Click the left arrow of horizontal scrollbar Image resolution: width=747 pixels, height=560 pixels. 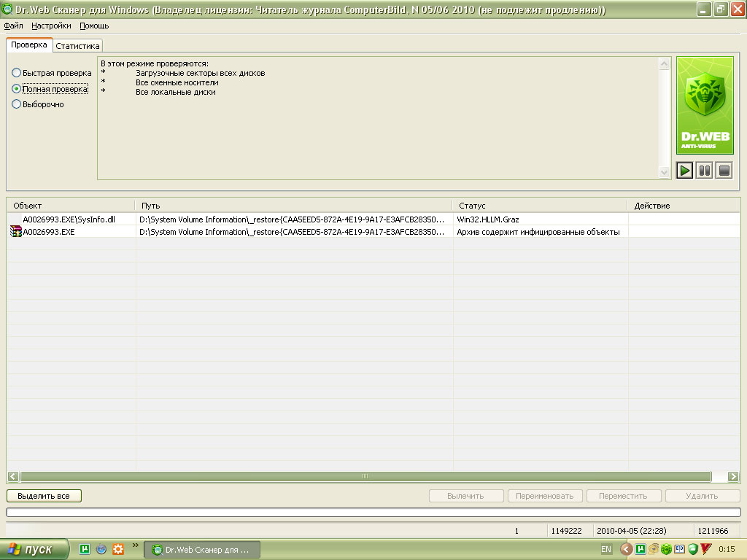[x=13, y=476]
